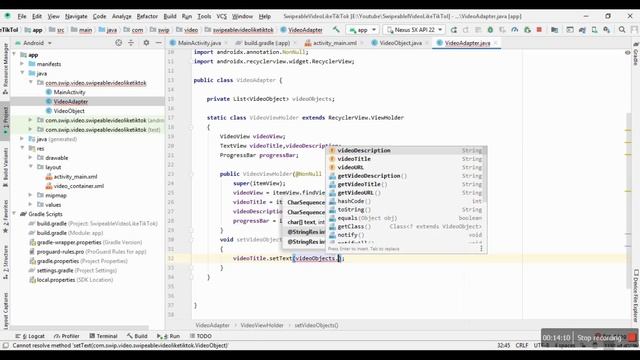Click the Profile app gauge icon in toolbar
Viewport: 640px width, 360px height.
pos(515,30)
